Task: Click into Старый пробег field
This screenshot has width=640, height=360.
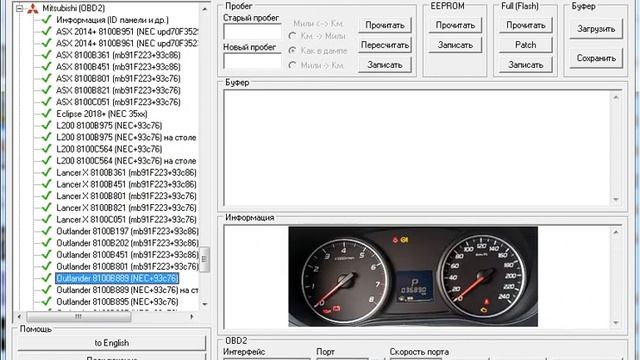Action: pyautogui.click(x=252, y=32)
